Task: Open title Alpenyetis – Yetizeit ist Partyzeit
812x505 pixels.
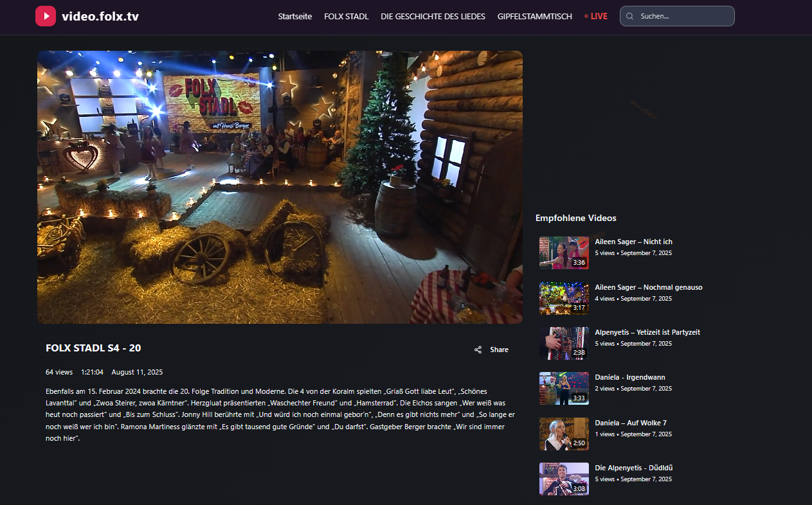Action: (647, 332)
